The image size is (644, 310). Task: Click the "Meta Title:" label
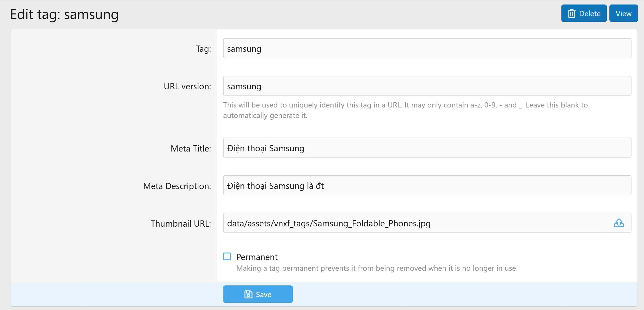(191, 149)
